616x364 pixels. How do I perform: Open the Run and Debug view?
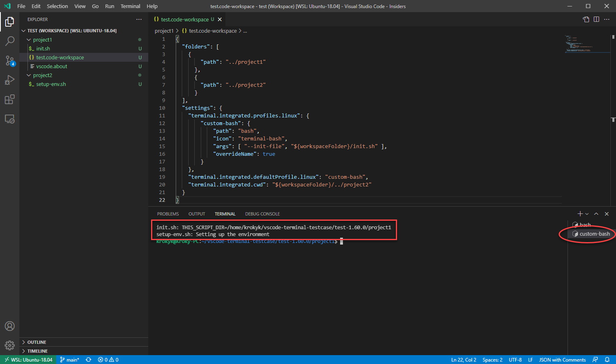pos(10,80)
